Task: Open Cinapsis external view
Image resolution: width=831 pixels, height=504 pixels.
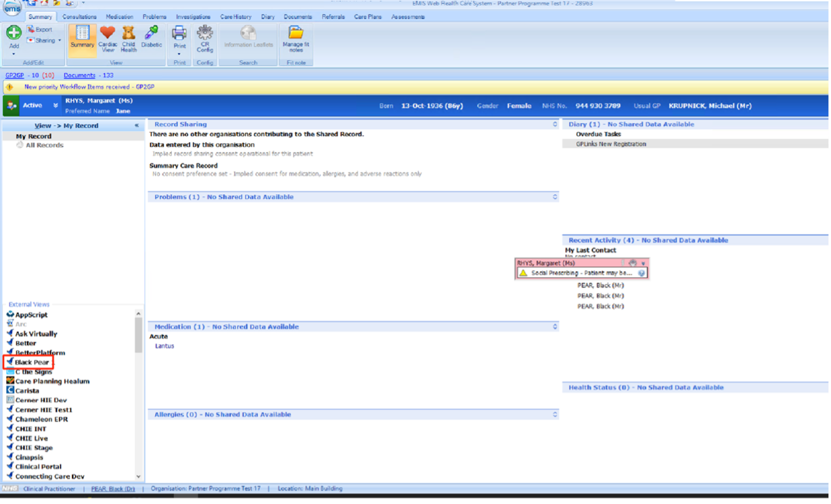Action: (29, 457)
